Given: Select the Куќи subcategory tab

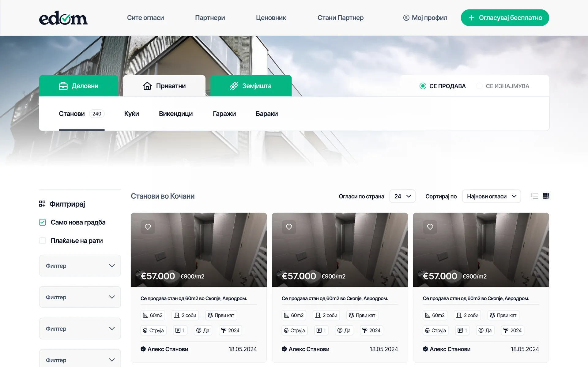Looking at the screenshot, I should pyautogui.click(x=131, y=114).
